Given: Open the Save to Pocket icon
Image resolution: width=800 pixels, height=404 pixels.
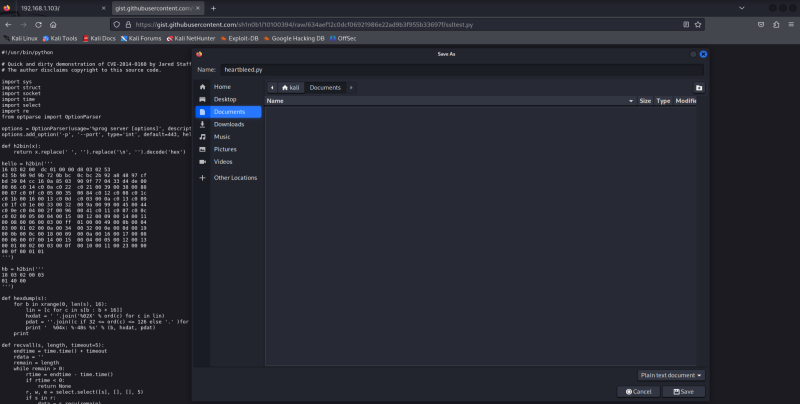Looking at the screenshot, I should coord(761,24).
